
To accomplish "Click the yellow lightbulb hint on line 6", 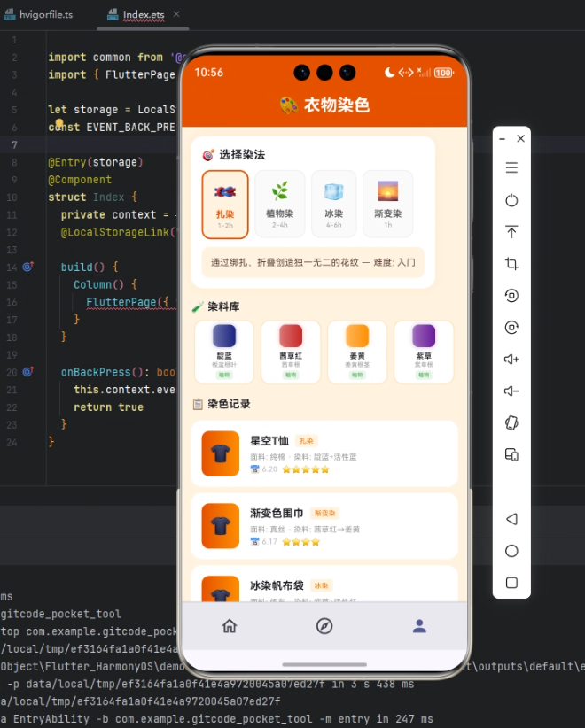I will [x=59, y=123].
